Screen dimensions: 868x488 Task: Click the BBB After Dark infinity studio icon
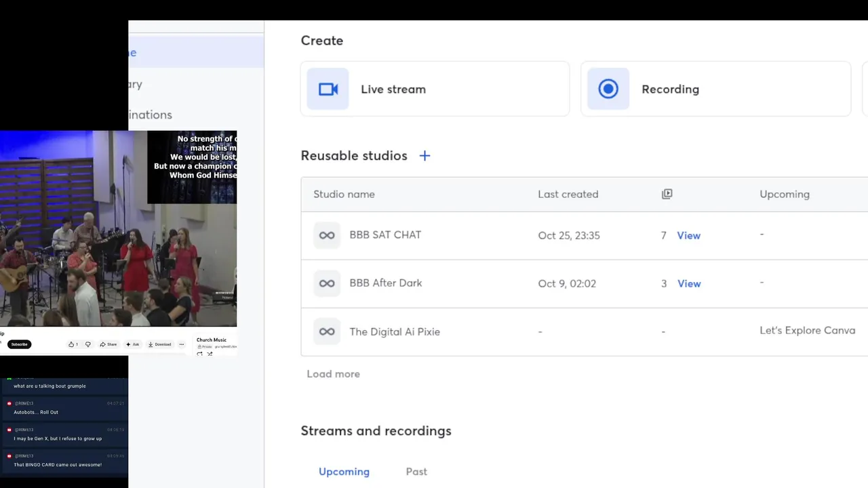pos(327,283)
